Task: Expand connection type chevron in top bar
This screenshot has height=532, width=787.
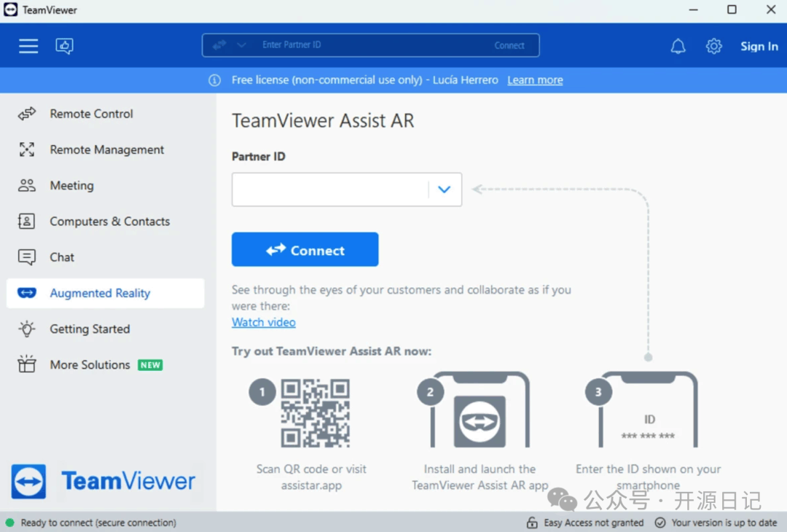Action: 241,45
